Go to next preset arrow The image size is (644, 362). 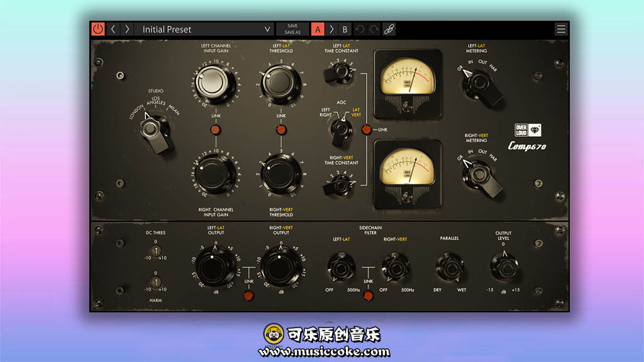(127, 29)
